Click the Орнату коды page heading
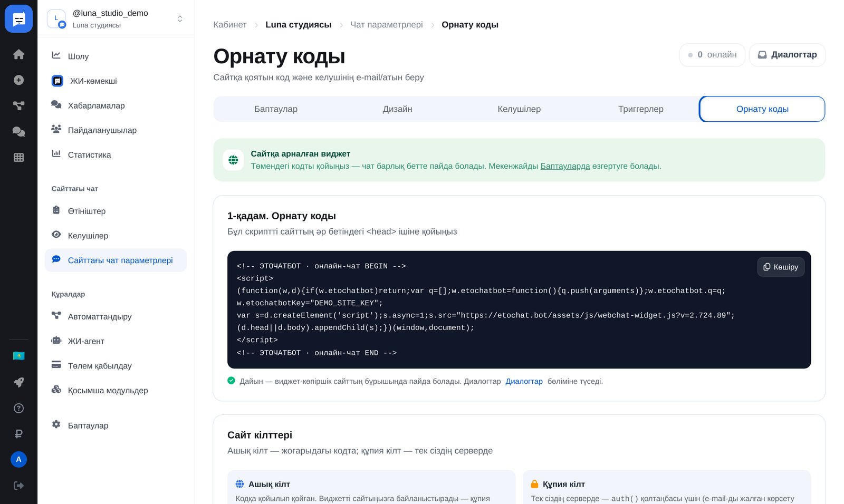The width and height of the screenshot is (844, 504). 279,56
